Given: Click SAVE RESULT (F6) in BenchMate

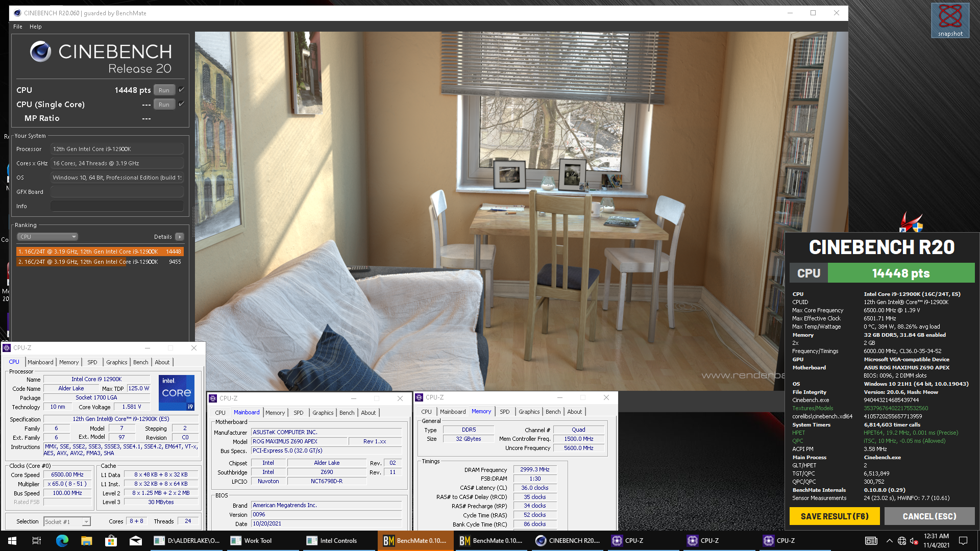Looking at the screenshot, I should pyautogui.click(x=835, y=516).
